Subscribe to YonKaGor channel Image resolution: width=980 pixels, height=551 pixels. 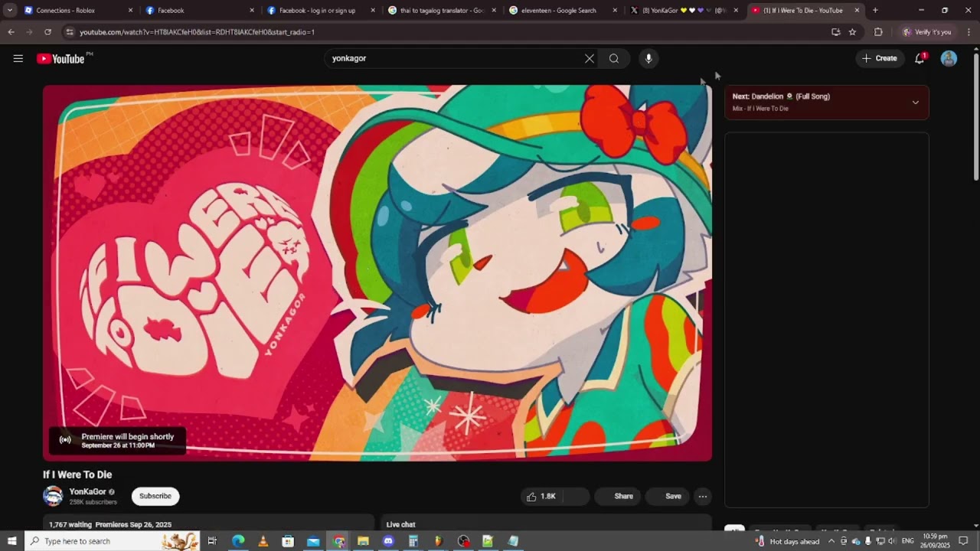click(x=155, y=497)
